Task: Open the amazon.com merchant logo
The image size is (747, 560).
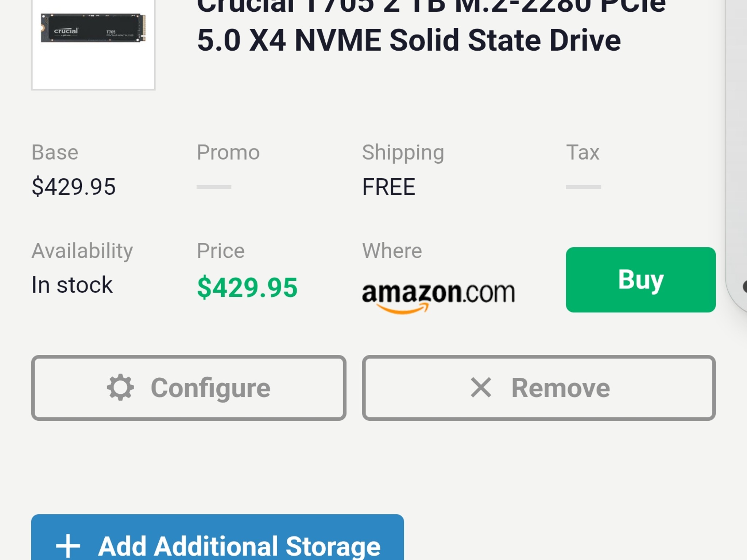Action: (x=438, y=297)
